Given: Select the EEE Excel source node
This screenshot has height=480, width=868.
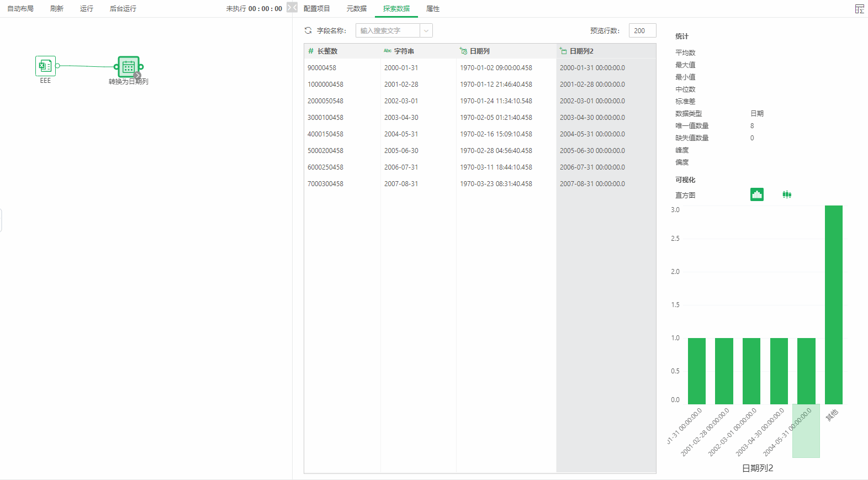Looking at the screenshot, I should (x=45, y=66).
